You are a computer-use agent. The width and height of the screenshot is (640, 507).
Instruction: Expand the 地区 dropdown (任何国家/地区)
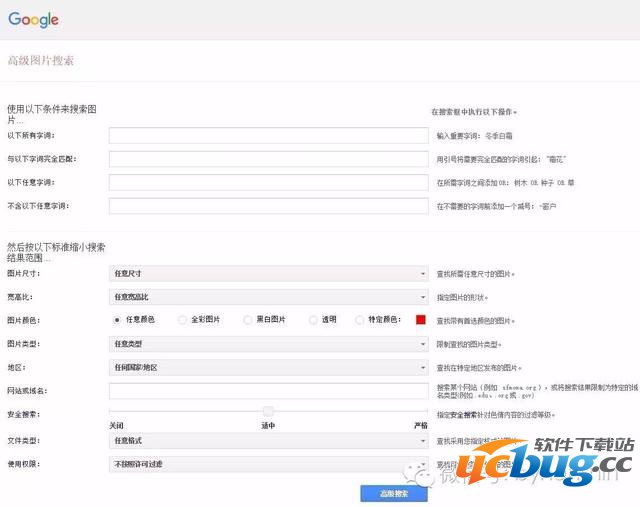pos(269,367)
